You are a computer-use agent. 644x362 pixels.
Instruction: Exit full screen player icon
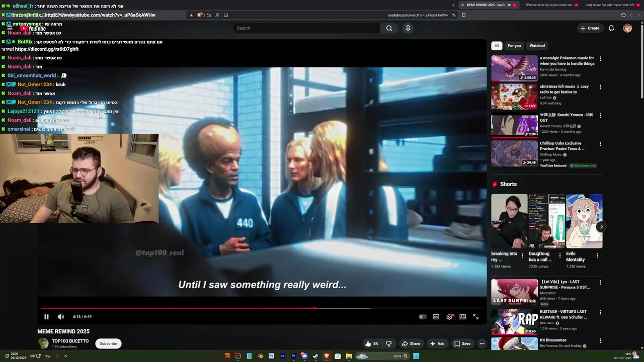click(x=476, y=317)
